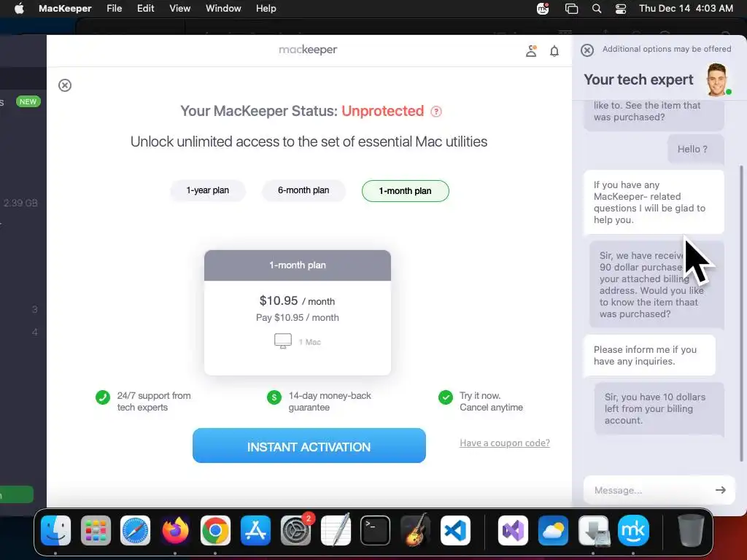Open the Have a coupon code link
The image size is (747, 560).
click(x=505, y=443)
